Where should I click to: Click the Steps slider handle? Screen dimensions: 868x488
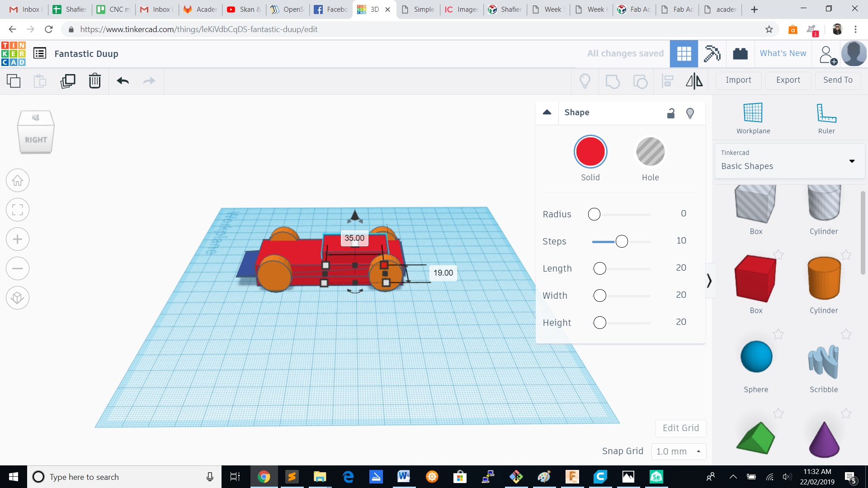[x=622, y=241]
